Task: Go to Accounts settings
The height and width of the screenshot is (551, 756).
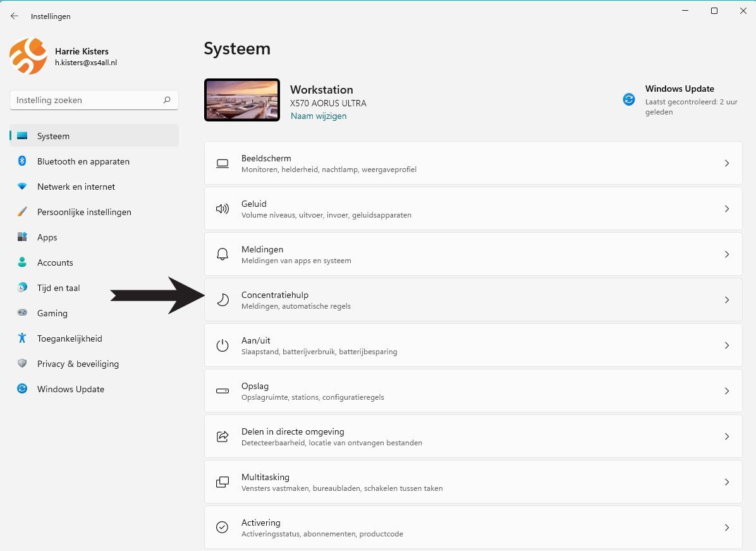Action: pyautogui.click(x=94, y=263)
